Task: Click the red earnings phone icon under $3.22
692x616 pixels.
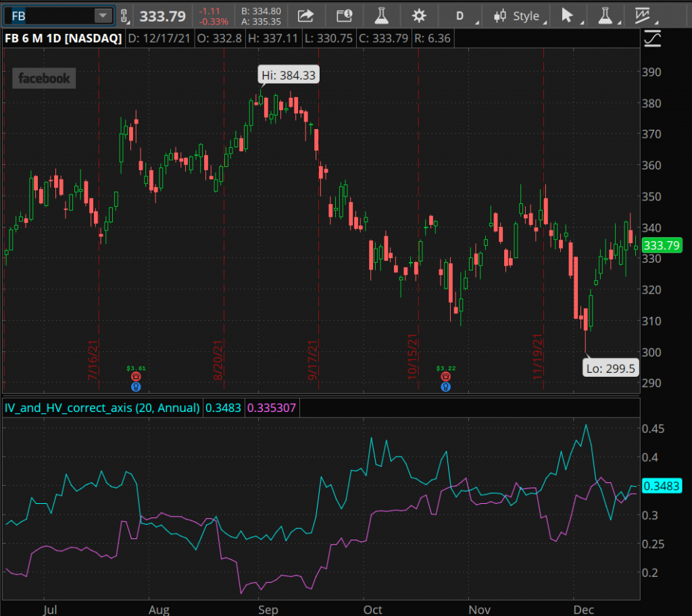Action: pos(446,376)
